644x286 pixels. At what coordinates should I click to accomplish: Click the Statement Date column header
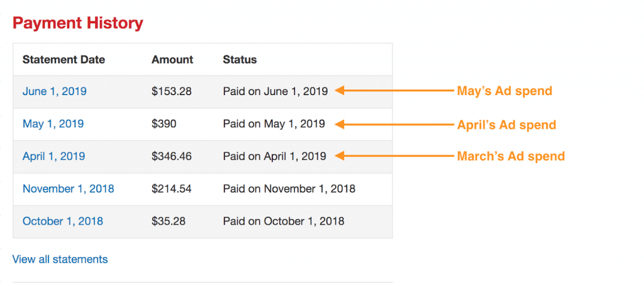64,60
